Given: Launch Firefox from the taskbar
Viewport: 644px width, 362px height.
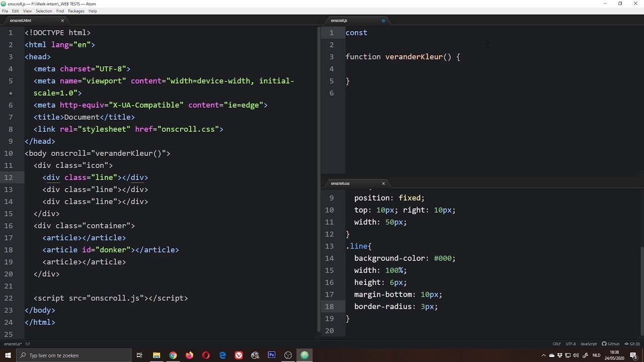Looking at the screenshot, I should pyautogui.click(x=189, y=355).
